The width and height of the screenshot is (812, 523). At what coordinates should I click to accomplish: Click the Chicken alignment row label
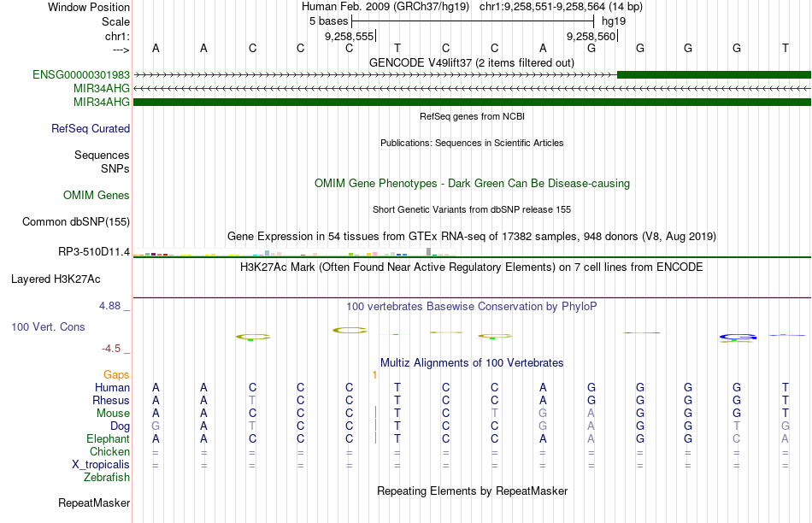109,451
